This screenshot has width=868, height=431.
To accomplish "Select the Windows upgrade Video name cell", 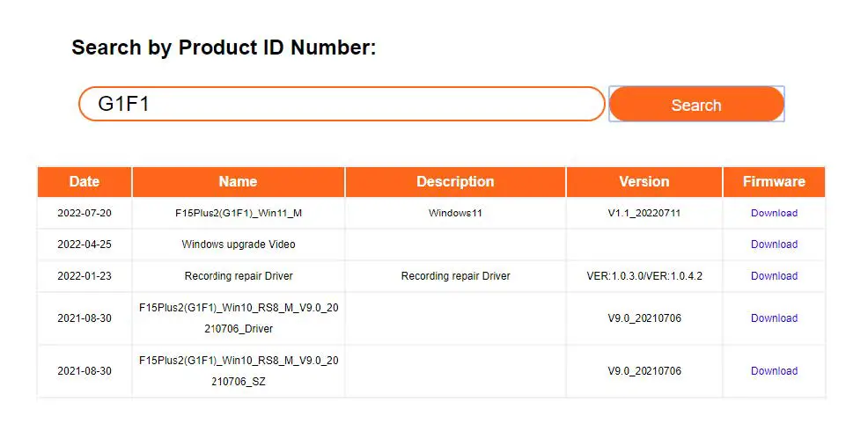I will coord(239,245).
